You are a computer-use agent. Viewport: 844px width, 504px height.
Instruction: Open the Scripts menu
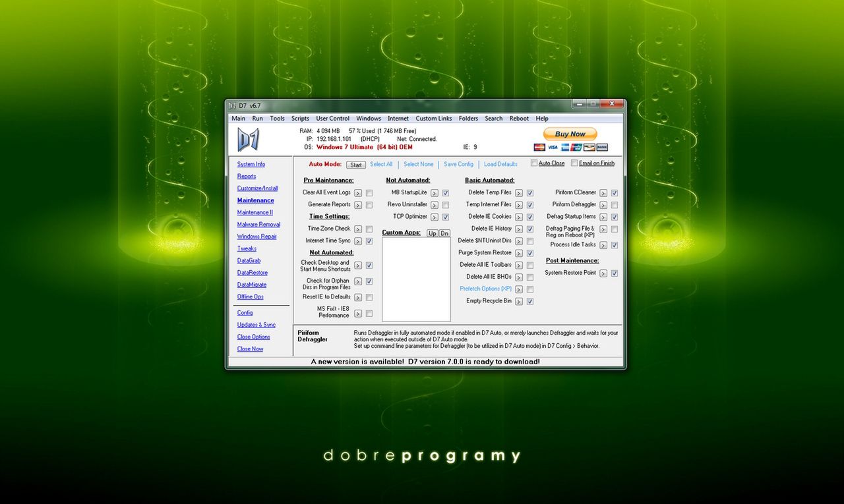click(x=300, y=119)
